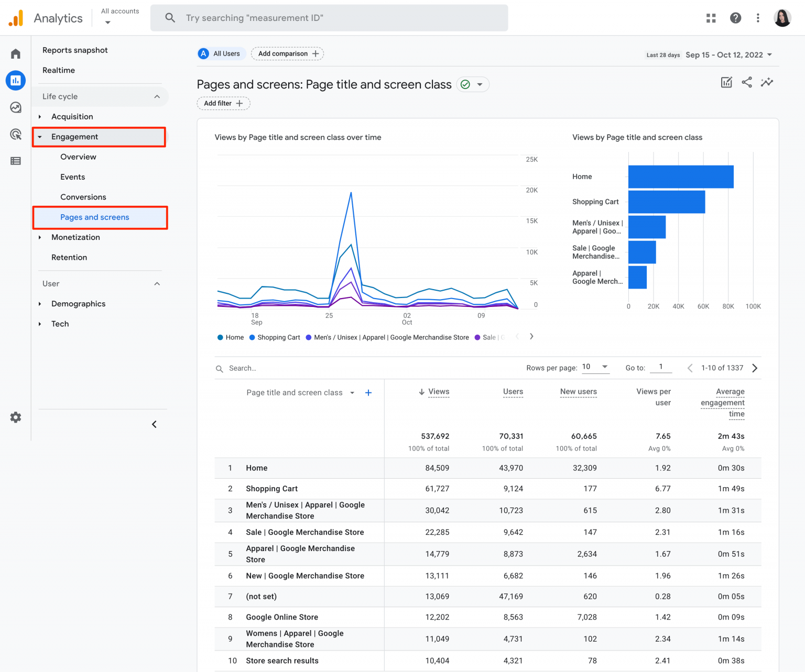This screenshot has height=672, width=805.
Task: Open the Rows per page dropdown
Action: [595, 367]
